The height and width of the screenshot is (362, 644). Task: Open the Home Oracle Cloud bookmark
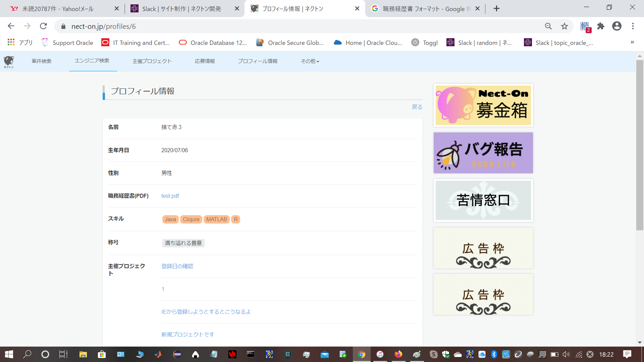368,43
